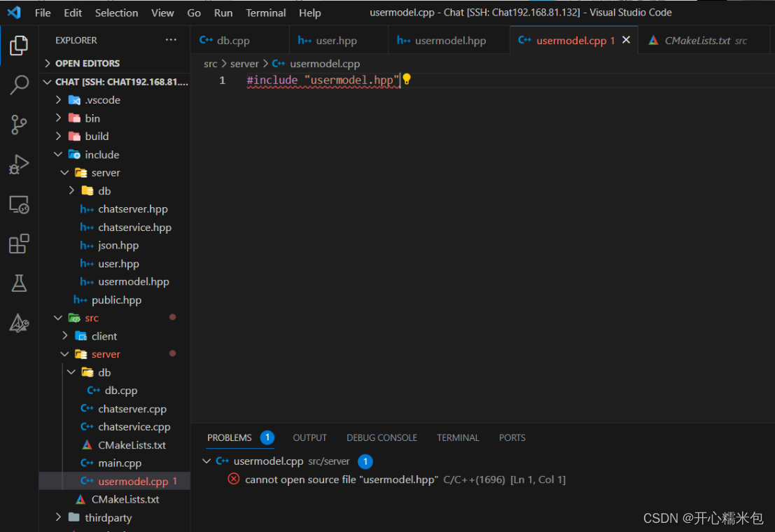Open the Selection menu

(x=117, y=13)
